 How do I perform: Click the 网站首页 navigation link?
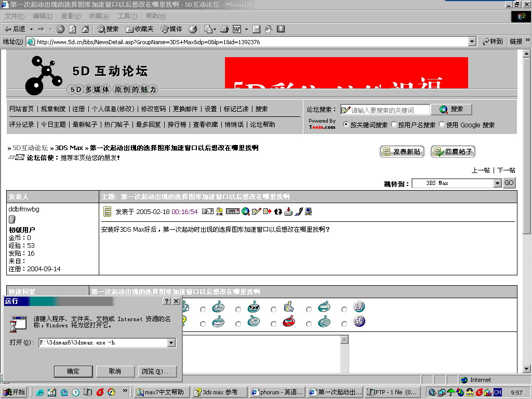[x=21, y=109]
